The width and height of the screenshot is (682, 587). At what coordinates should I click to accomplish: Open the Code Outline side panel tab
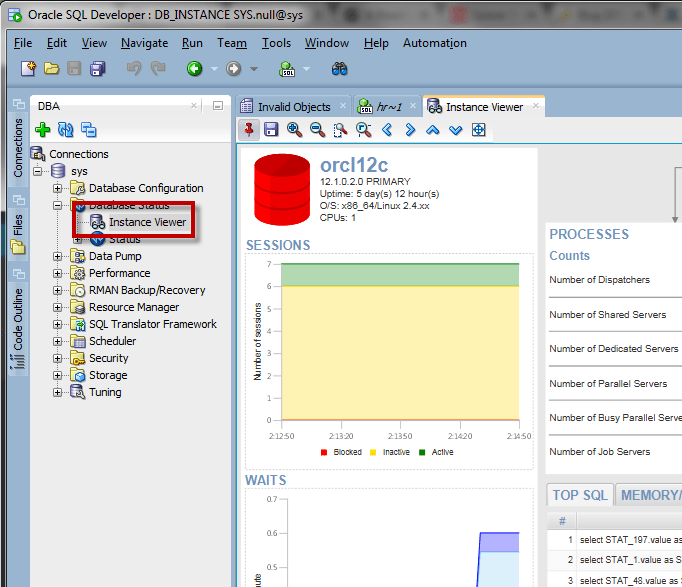click(18, 320)
